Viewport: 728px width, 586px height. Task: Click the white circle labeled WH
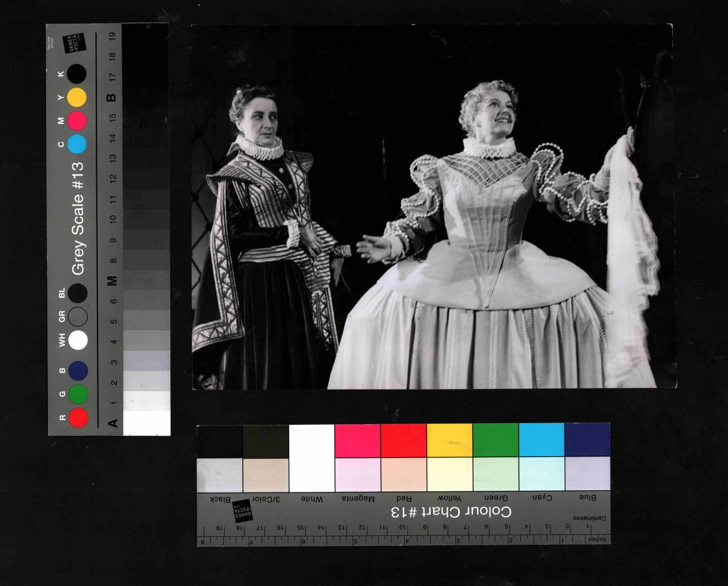pyautogui.click(x=78, y=340)
